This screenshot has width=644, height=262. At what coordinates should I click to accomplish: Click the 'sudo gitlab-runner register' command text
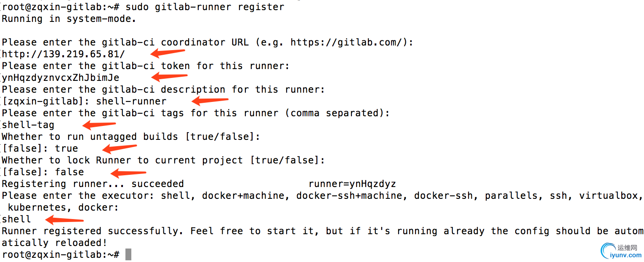click(205, 7)
